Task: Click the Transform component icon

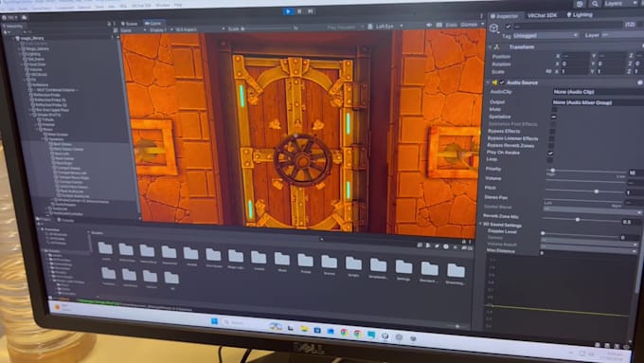Action: (496, 47)
